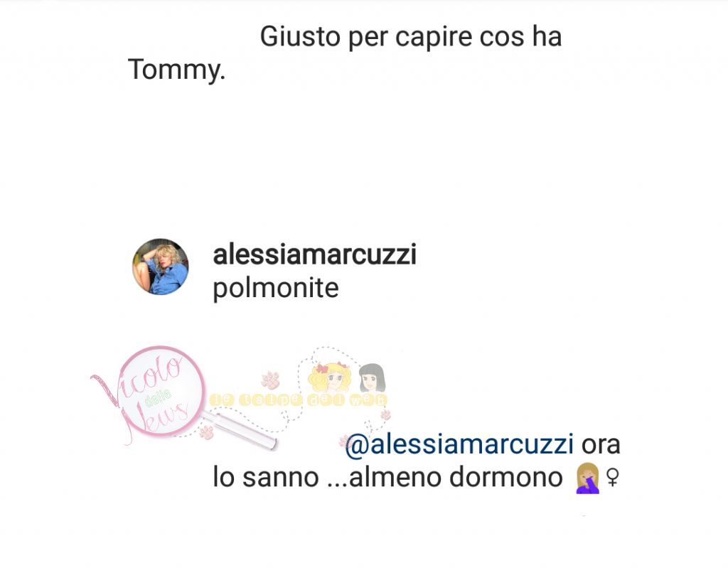Click the facepalm woman emoji
The image size is (728, 568).
point(588,478)
